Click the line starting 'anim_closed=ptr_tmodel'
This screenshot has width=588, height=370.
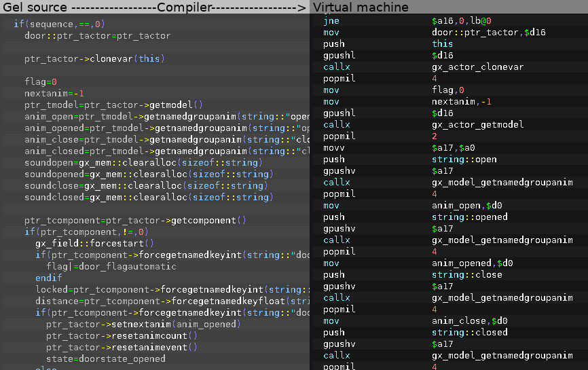167,151
